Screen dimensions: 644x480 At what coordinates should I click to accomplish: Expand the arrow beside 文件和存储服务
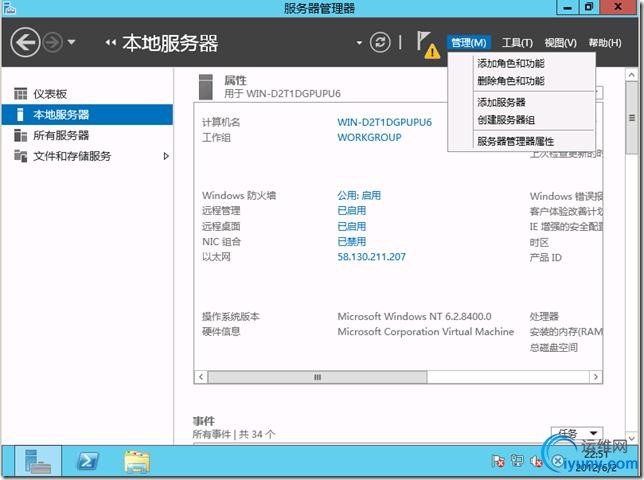pyautogui.click(x=166, y=156)
